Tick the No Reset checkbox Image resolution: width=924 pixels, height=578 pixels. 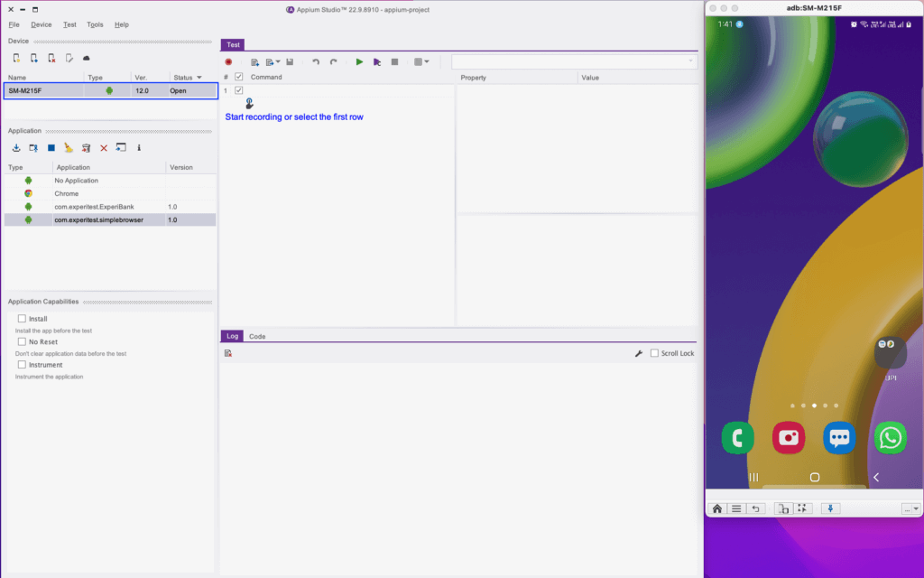(x=22, y=342)
